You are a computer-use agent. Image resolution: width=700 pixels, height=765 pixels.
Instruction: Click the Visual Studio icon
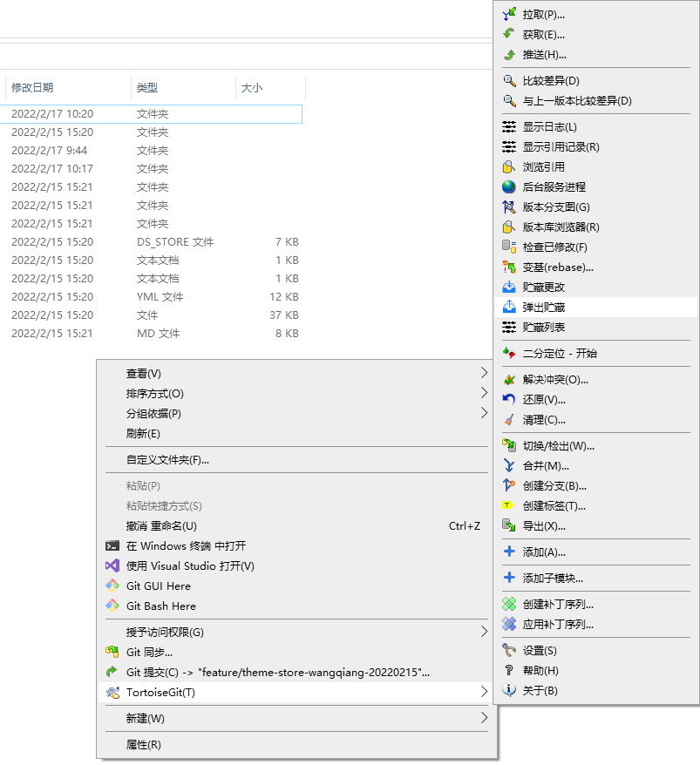tap(112, 566)
